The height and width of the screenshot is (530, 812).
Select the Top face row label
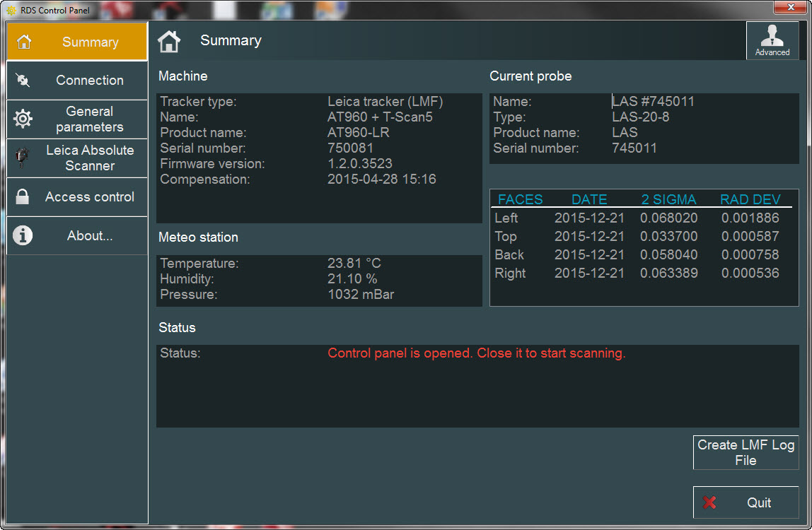[506, 237]
